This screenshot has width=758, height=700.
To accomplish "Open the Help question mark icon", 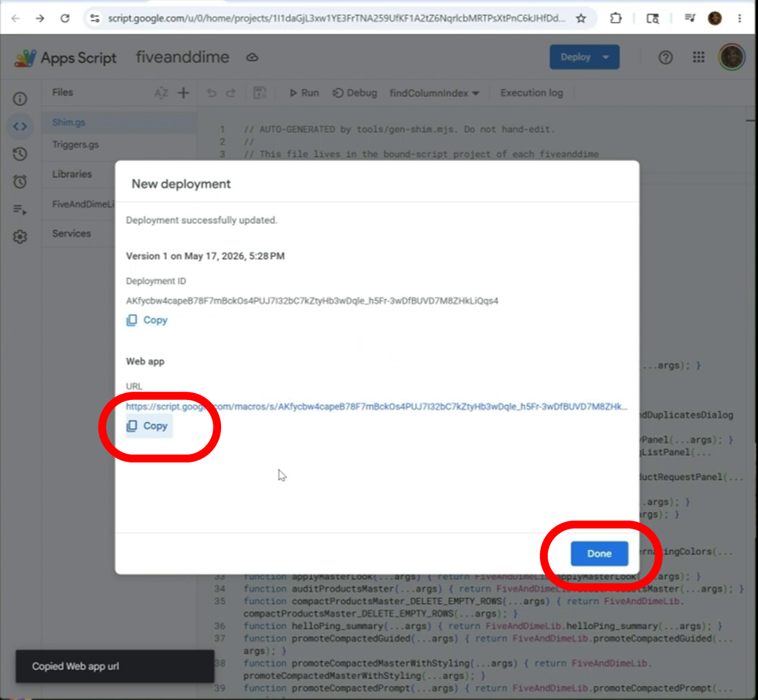I will click(x=666, y=57).
